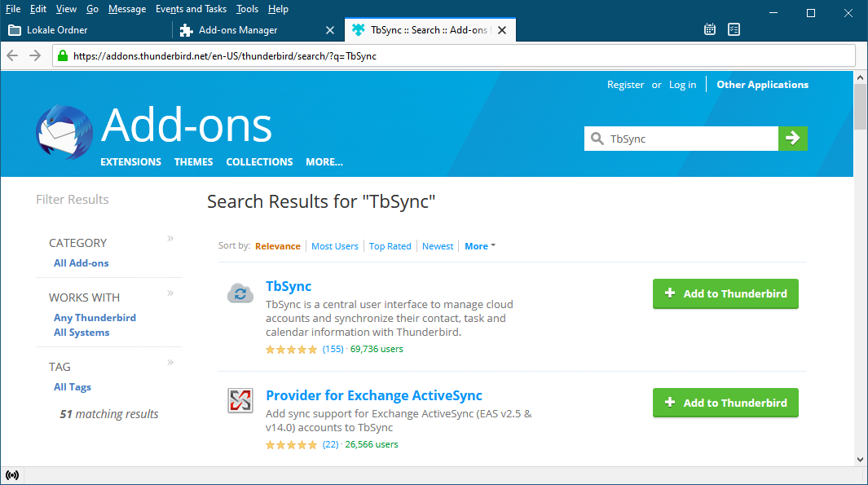Image resolution: width=868 pixels, height=485 pixels.
Task: Switch to the Add-ons Manager tab
Action: coord(258,30)
